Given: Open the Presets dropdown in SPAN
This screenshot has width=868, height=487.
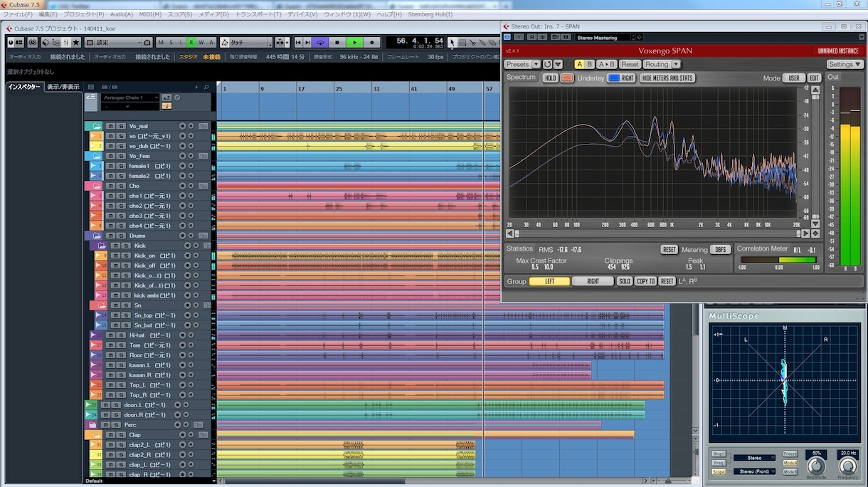Looking at the screenshot, I should [523, 64].
